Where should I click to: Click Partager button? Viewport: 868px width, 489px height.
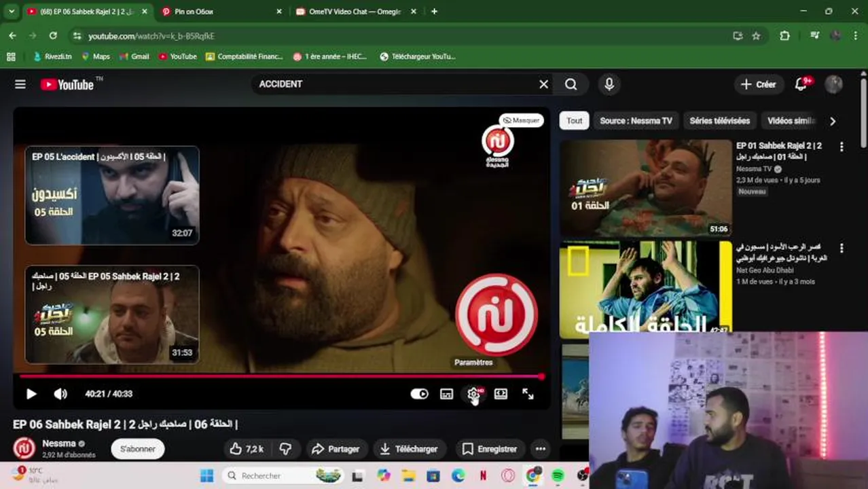pos(336,449)
